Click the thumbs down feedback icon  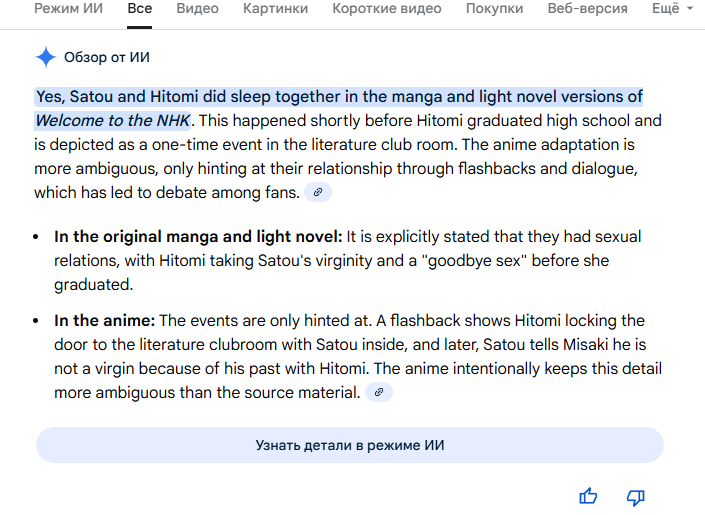click(x=635, y=497)
